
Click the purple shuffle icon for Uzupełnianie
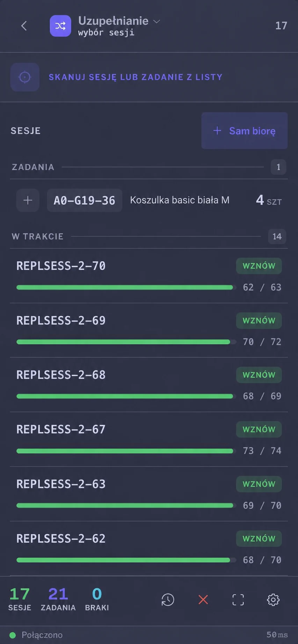[60, 26]
